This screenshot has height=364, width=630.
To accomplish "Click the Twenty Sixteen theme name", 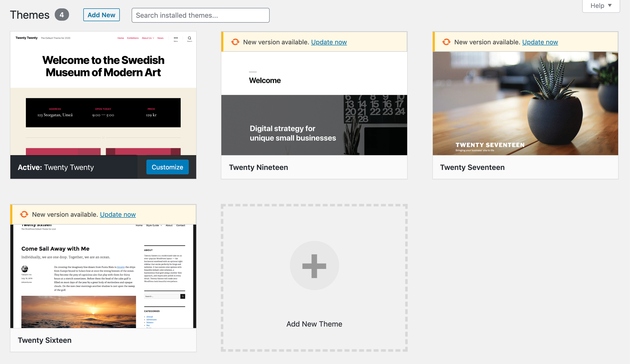I will click(45, 340).
